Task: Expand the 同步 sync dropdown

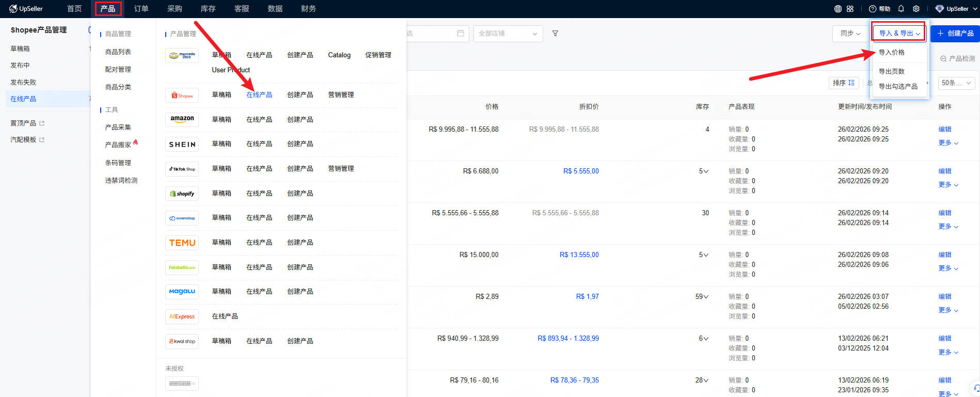Action: click(850, 34)
